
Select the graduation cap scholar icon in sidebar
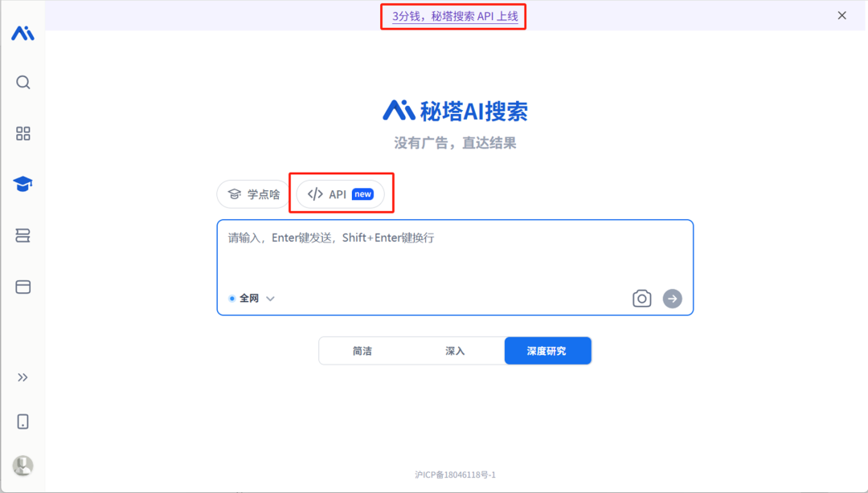pyautogui.click(x=23, y=184)
